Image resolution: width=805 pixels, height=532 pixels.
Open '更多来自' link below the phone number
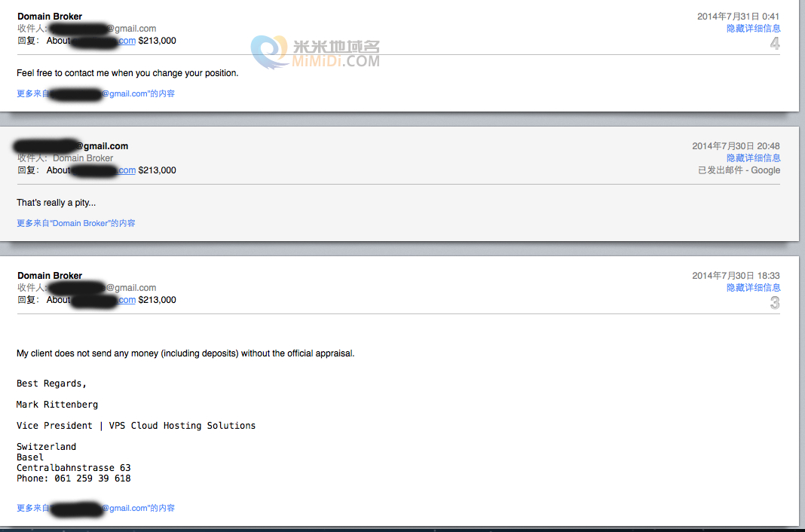coord(96,509)
